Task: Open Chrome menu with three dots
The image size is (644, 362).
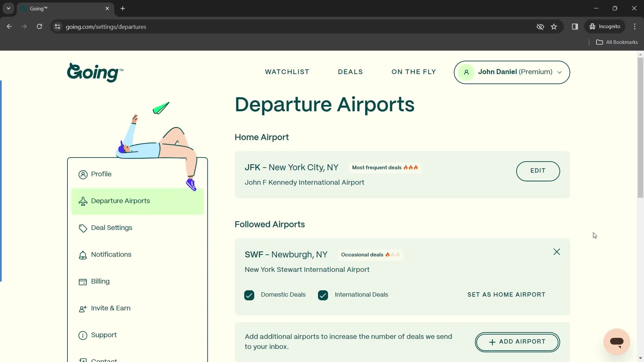Action: click(x=635, y=26)
